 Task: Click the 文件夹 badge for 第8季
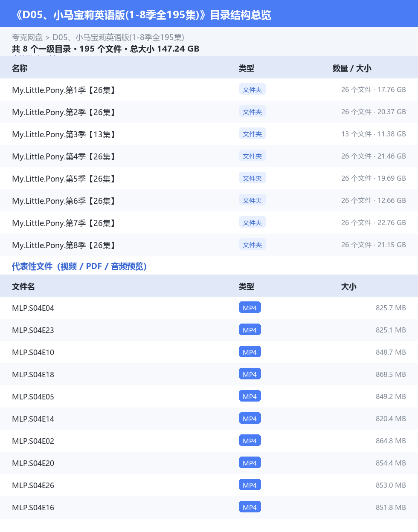(x=253, y=244)
